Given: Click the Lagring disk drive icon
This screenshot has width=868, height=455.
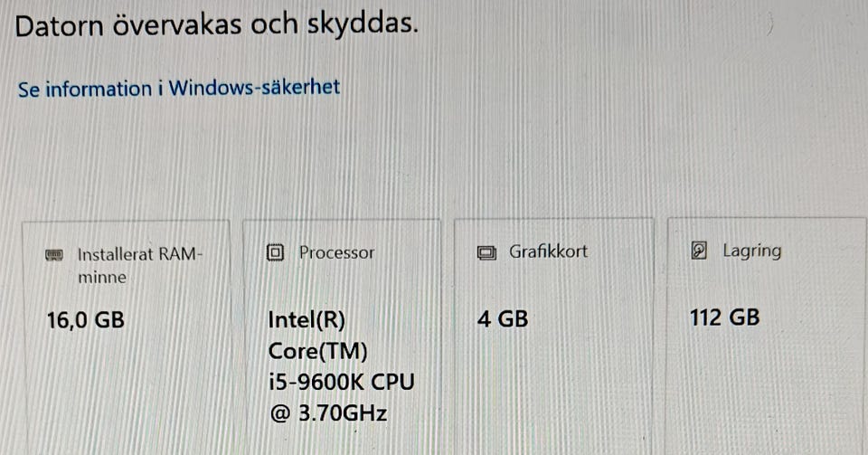Looking at the screenshot, I should [698, 251].
